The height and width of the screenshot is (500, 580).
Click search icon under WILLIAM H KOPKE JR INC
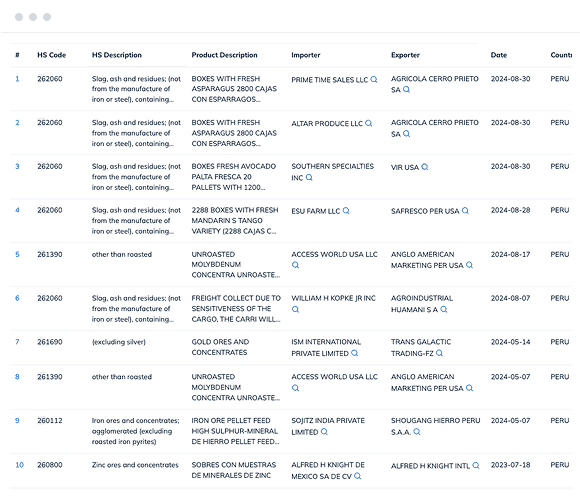click(x=295, y=309)
